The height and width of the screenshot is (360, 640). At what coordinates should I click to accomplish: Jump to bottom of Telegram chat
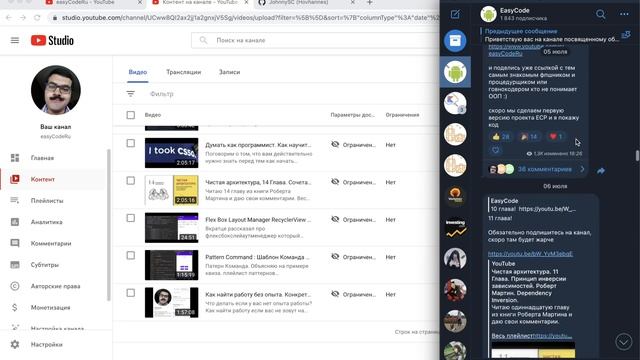[623, 342]
